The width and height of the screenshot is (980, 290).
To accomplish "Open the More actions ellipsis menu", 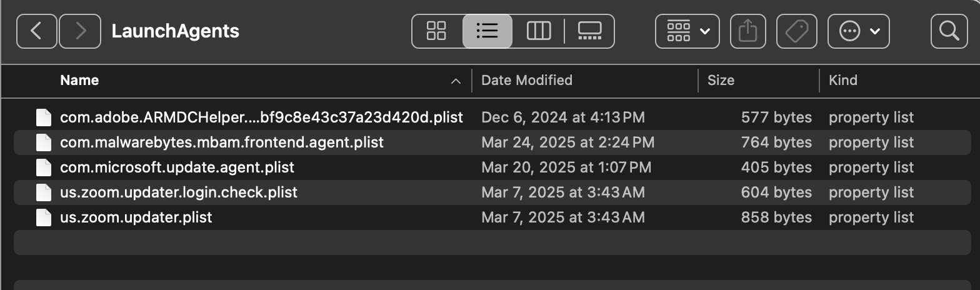I will (859, 31).
